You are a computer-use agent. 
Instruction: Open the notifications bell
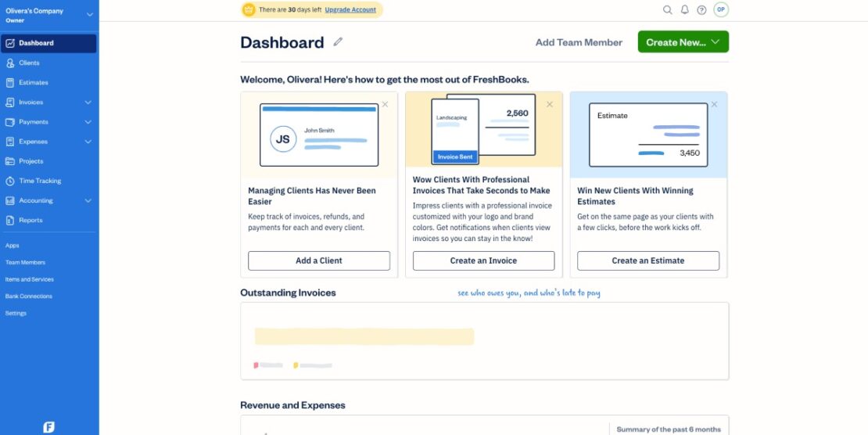[x=684, y=10]
